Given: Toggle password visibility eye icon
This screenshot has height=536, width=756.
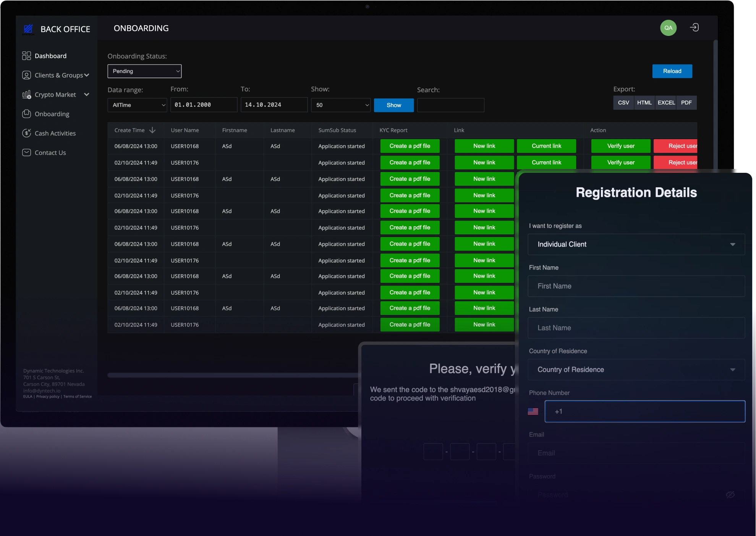Looking at the screenshot, I should 730,495.
